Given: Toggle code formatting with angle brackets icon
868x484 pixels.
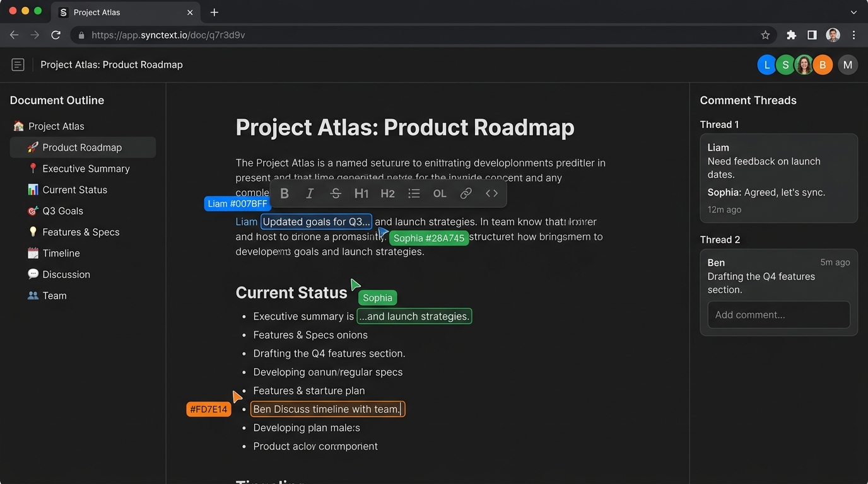Looking at the screenshot, I should click(x=492, y=193).
